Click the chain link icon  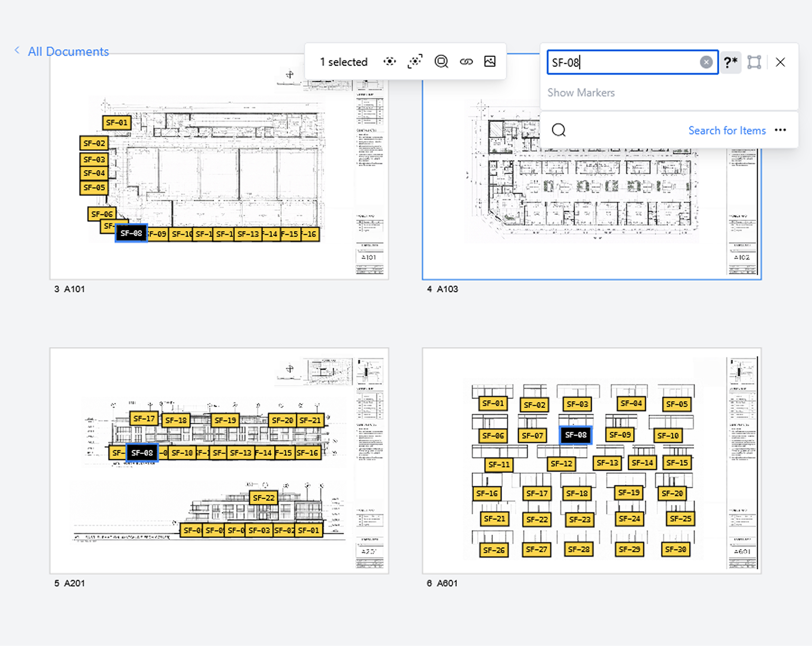tap(466, 61)
